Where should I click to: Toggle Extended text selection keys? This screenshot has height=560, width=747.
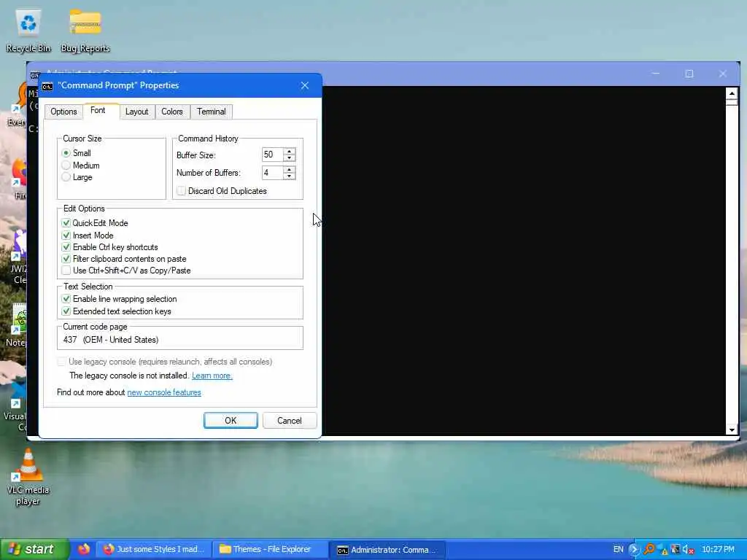pyautogui.click(x=66, y=311)
